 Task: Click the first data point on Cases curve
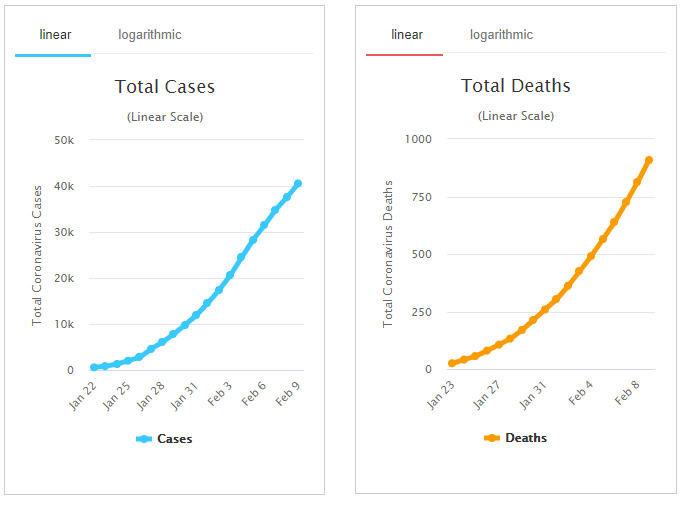click(x=94, y=368)
